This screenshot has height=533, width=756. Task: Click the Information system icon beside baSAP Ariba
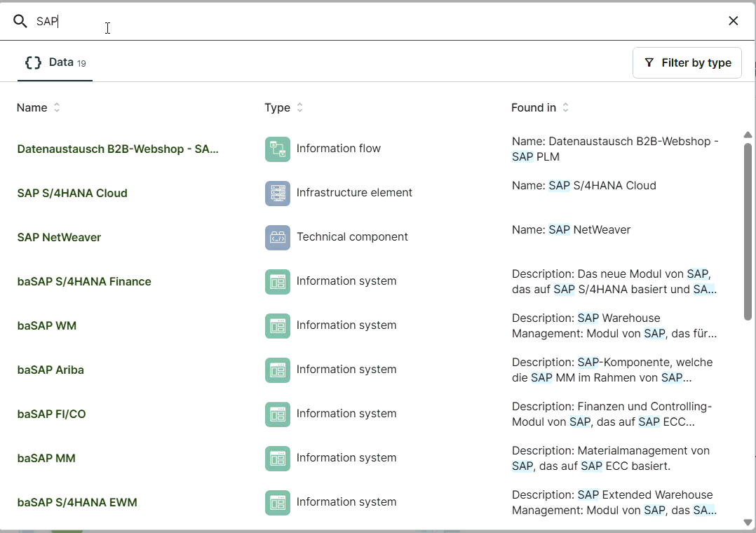277,370
